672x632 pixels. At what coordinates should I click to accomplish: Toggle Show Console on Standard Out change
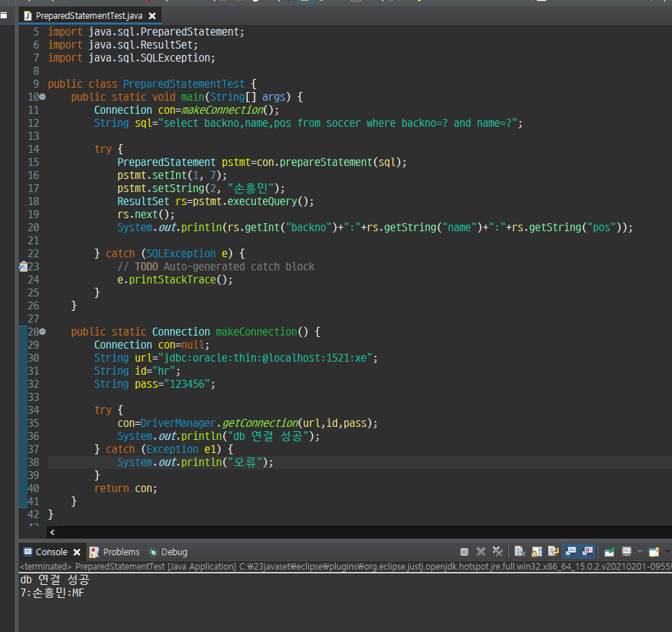point(571,552)
